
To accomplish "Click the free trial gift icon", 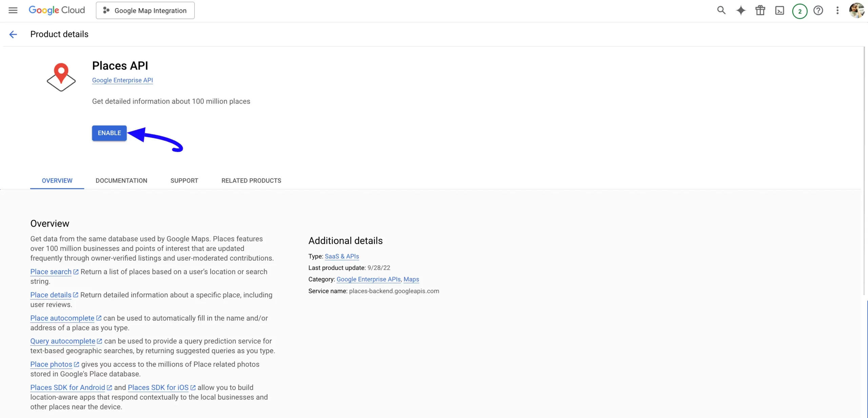I will click(760, 11).
